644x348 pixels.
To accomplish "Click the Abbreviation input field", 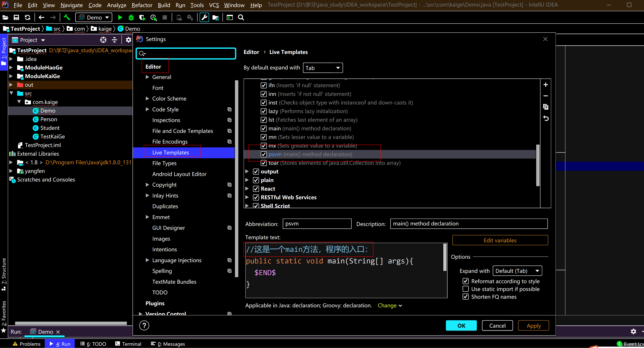I will pyautogui.click(x=317, y=224).
